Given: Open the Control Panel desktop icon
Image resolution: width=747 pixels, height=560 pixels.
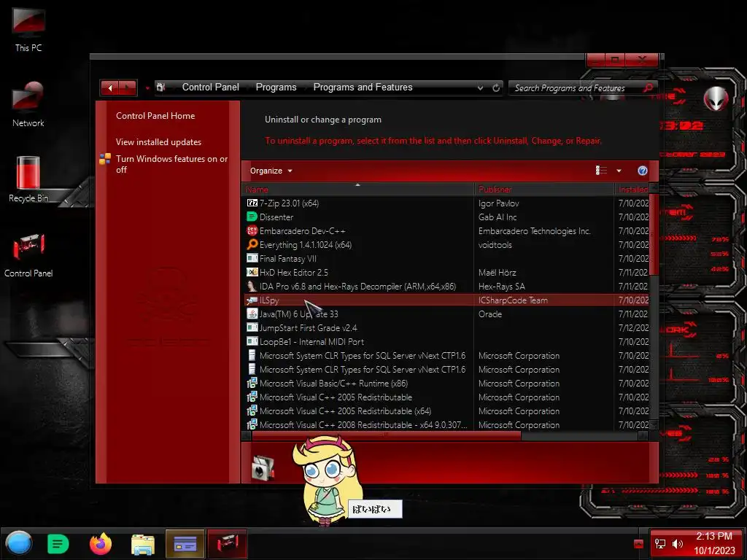Looking at the screenshot, I should pyautogui.click(x=28, y=254).
